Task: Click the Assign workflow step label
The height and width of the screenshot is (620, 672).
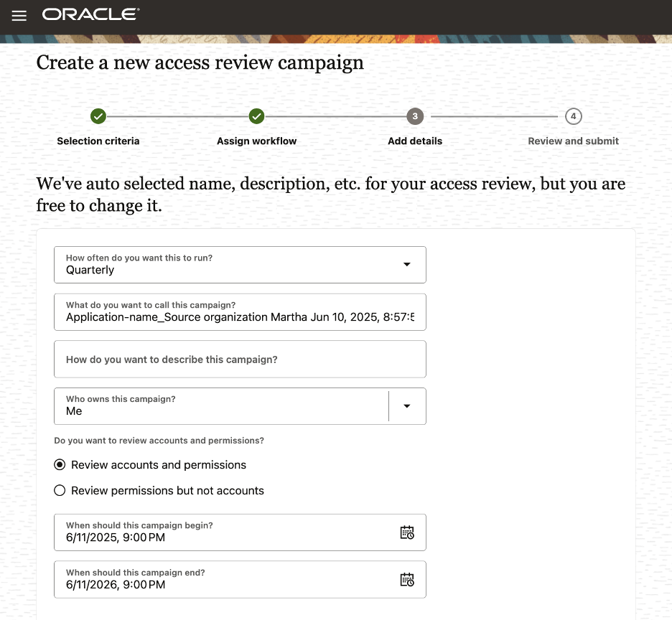Action: click(x=257, y=141)
